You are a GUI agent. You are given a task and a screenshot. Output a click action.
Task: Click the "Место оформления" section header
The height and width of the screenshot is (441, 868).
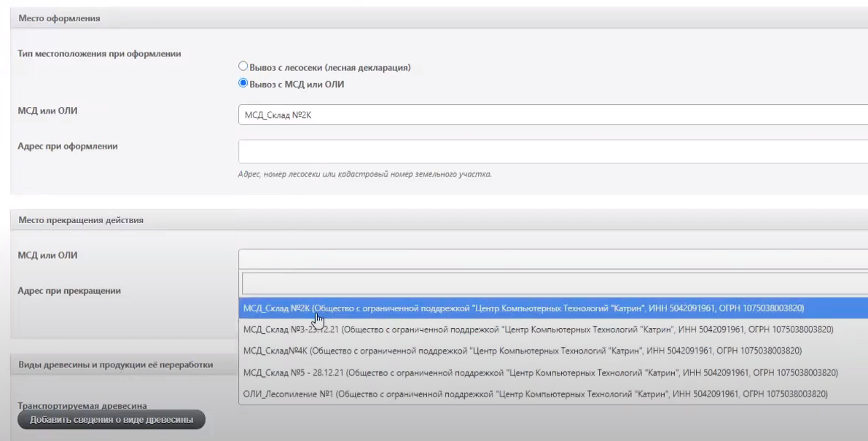pos(59,18)
